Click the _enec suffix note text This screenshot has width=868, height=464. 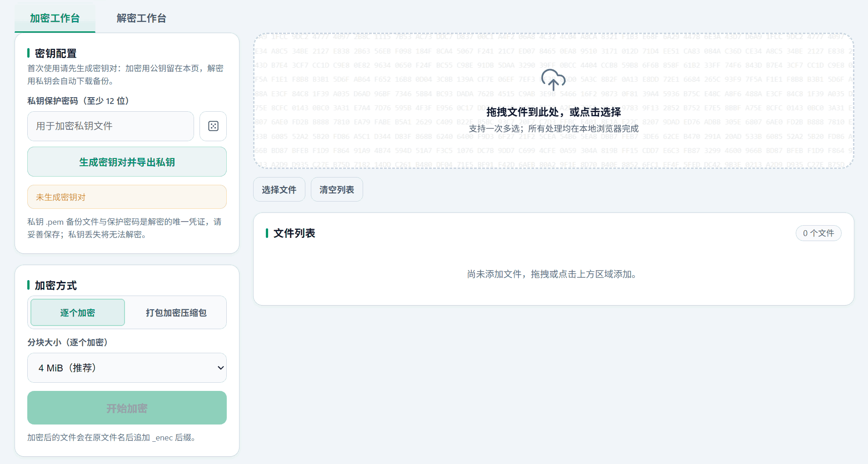tap(112, 438)
